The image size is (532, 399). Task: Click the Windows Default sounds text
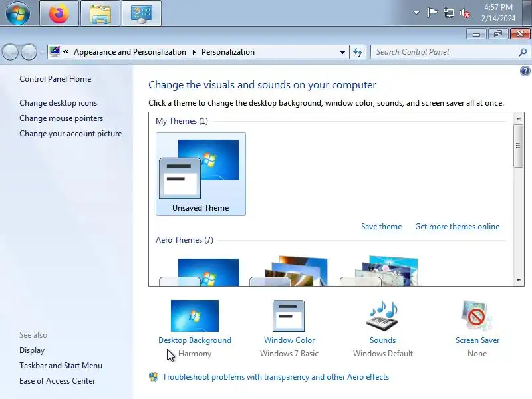tap(383, 354)
